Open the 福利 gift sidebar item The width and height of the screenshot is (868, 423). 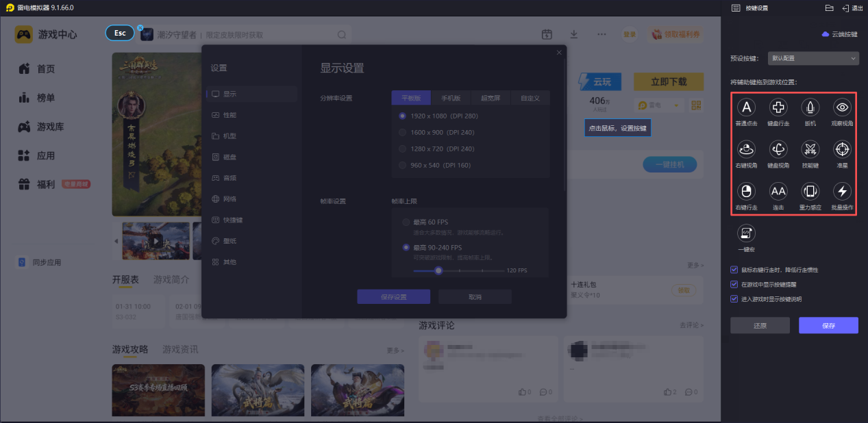click(38, 184)
